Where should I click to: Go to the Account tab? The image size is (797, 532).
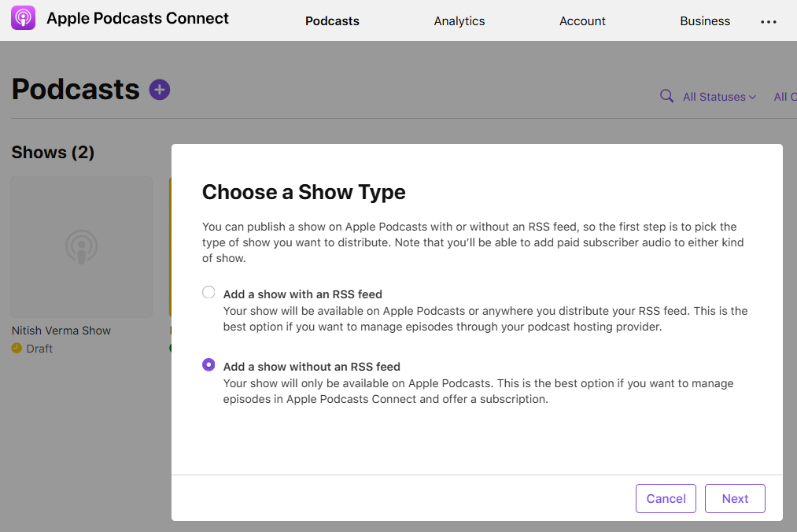582,20
